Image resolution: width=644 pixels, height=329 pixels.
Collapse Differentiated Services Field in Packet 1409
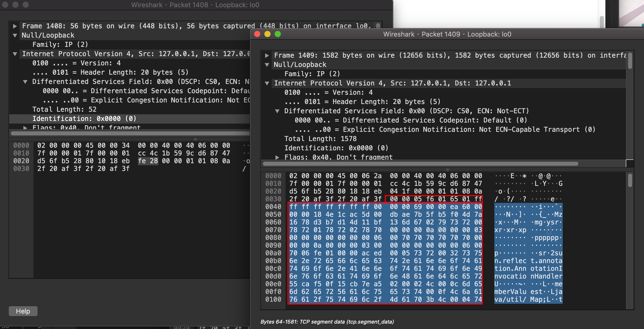point(277,111)
